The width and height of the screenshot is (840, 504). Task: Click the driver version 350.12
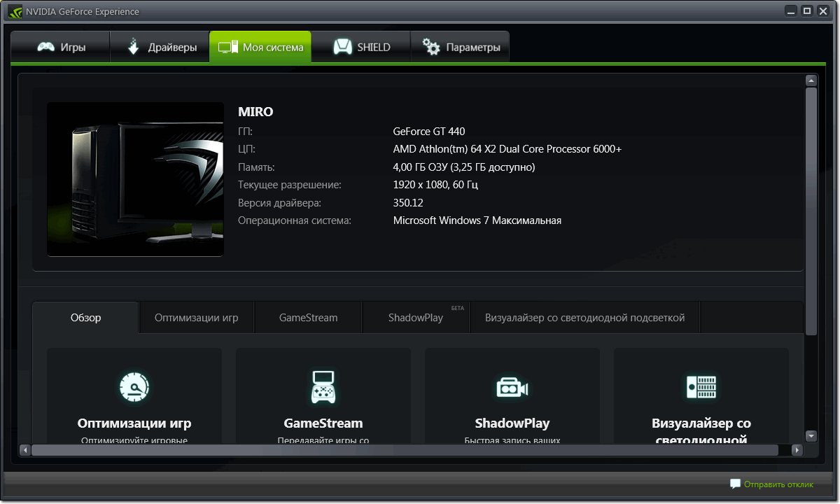pos(408,203)
